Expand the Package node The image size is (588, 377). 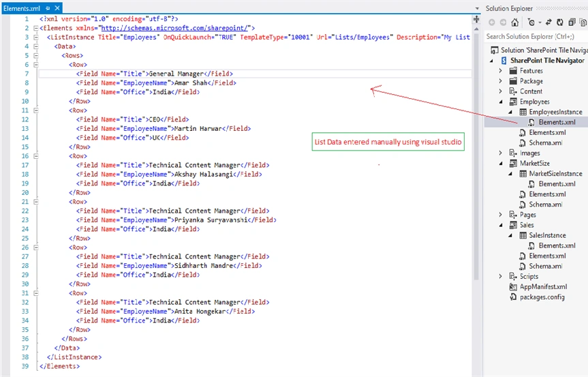click(x=501, y=81)
